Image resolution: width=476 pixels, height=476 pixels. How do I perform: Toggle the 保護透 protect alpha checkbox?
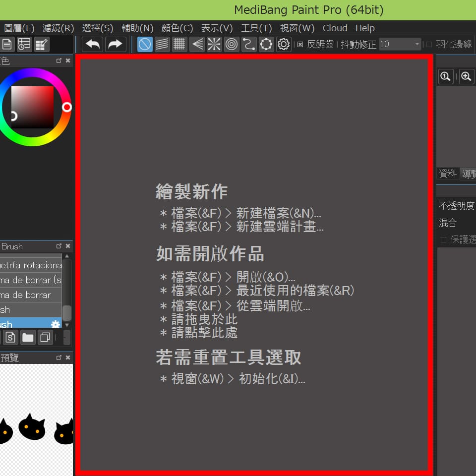pyautogui.click(x=443, y=240)
